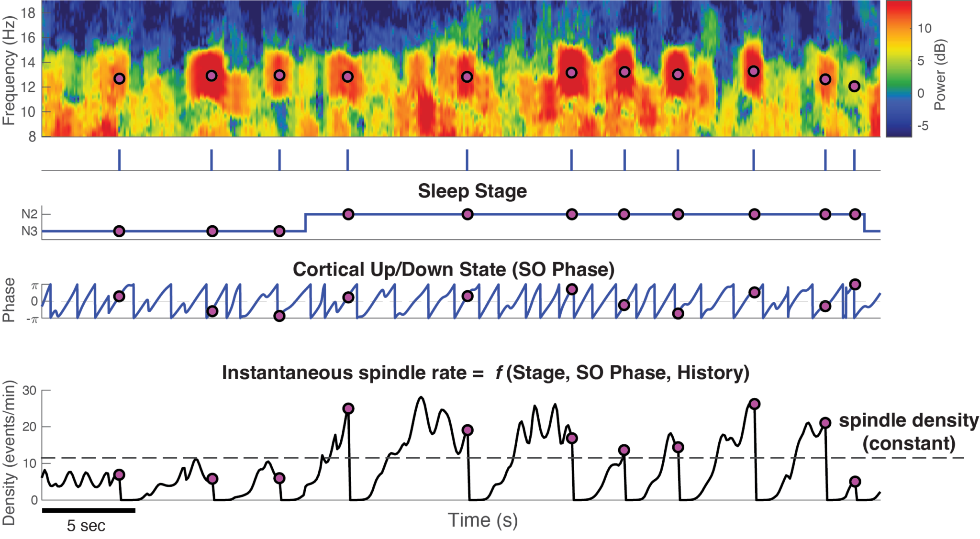
Task: Click the Power (dB) colorbar
Action: 899,69
